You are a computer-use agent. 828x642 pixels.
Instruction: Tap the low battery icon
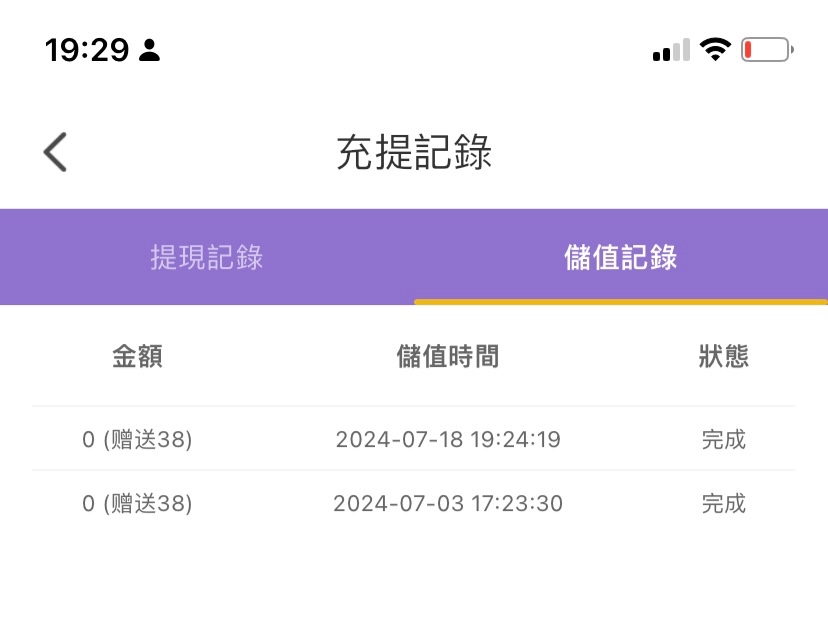coord(767,49)
